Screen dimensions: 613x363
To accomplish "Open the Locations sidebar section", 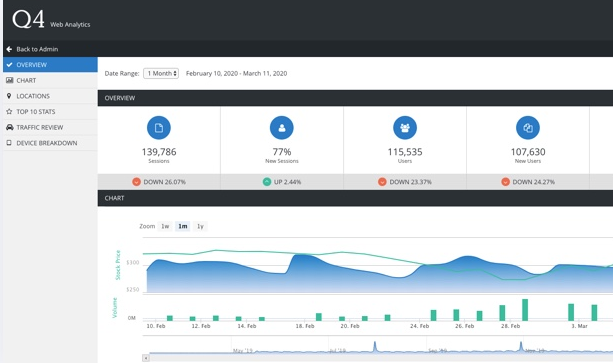I will click(x=50, y=96).
